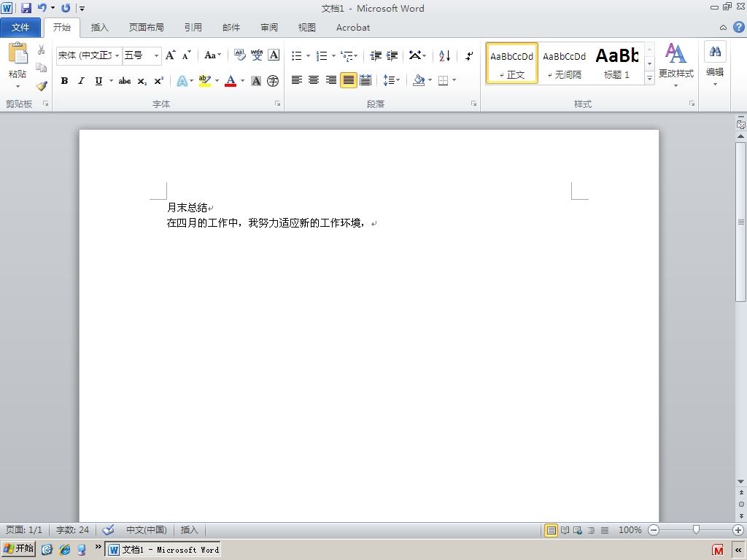
Task: Toggle Italic formatting
Action: 82,81
